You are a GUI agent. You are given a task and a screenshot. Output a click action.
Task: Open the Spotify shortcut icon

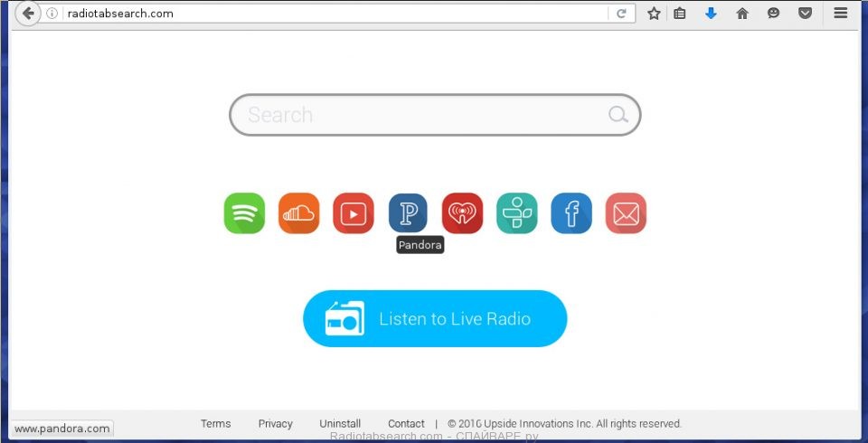coord(244,213)
